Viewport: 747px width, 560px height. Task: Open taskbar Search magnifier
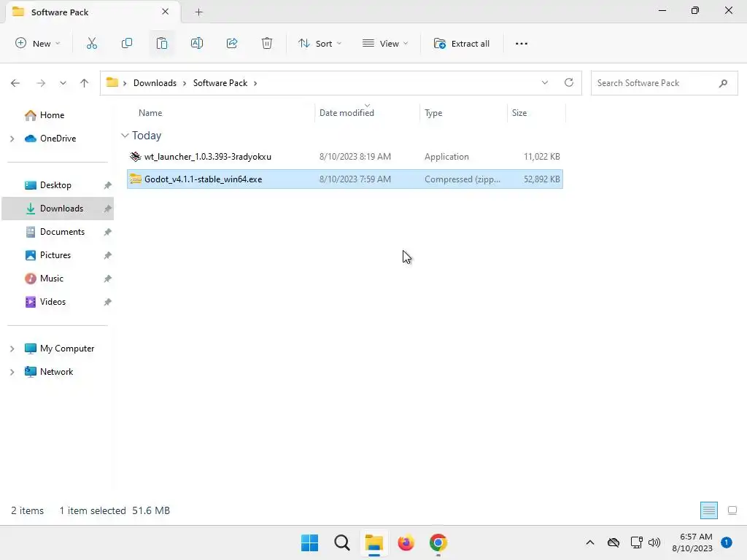click(x=341, y=542)
